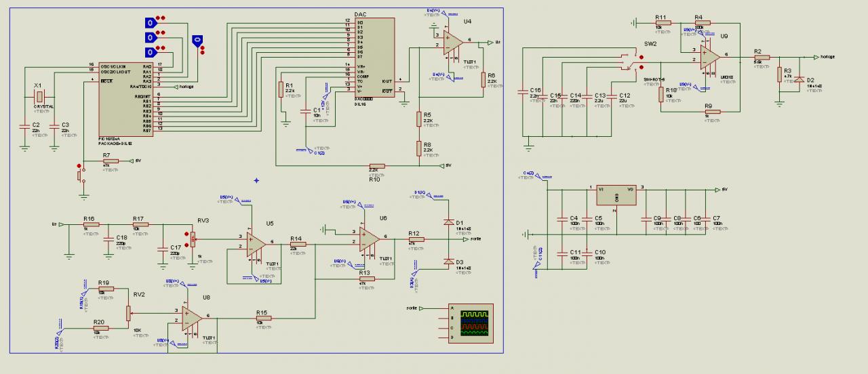Viewport: 868px width, 374px height.
Task: Select resistor R7 on the 5V pull-up
Action: [110, 161]
